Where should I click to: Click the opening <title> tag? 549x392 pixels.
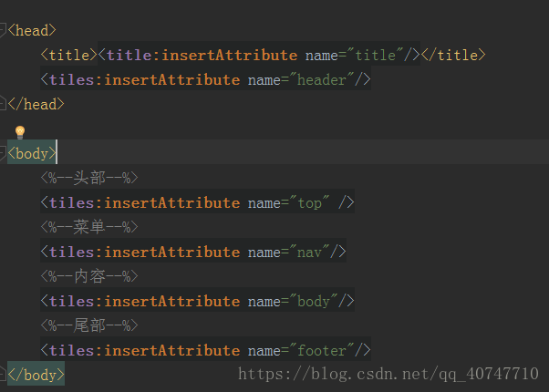[68, 56]
